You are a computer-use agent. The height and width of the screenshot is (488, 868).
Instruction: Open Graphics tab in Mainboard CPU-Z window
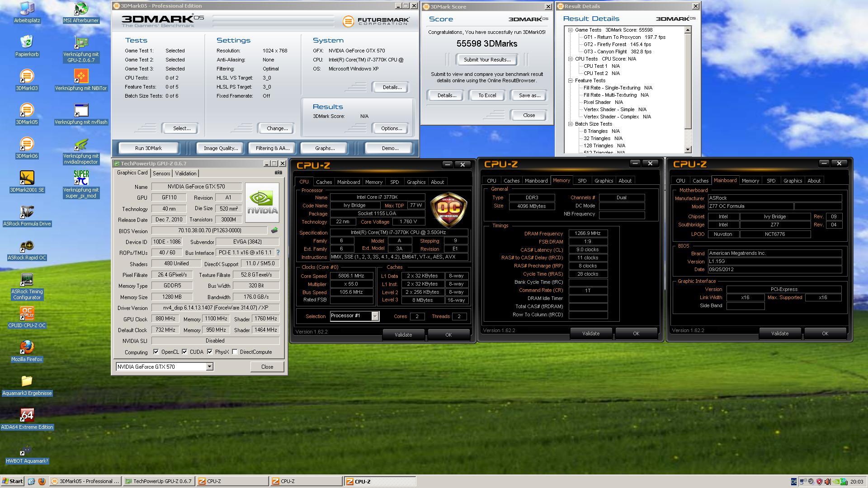(793, 181)
